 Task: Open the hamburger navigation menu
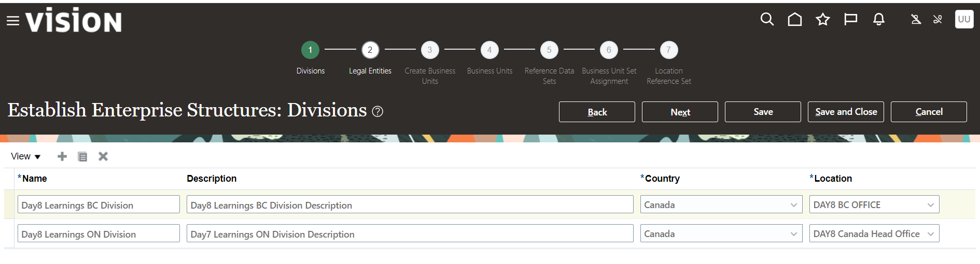coord(12,21)
